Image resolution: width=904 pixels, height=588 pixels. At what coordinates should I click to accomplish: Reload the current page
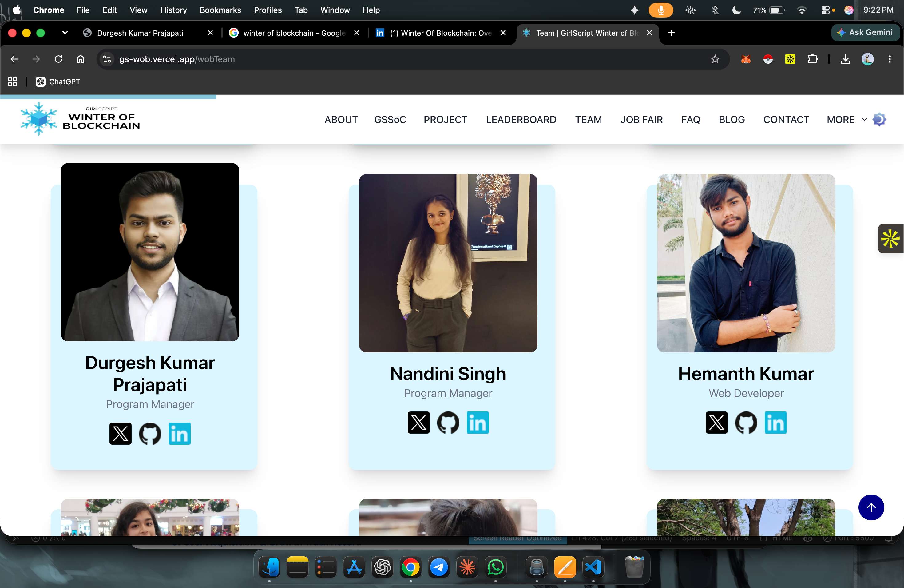coord(58,59)
